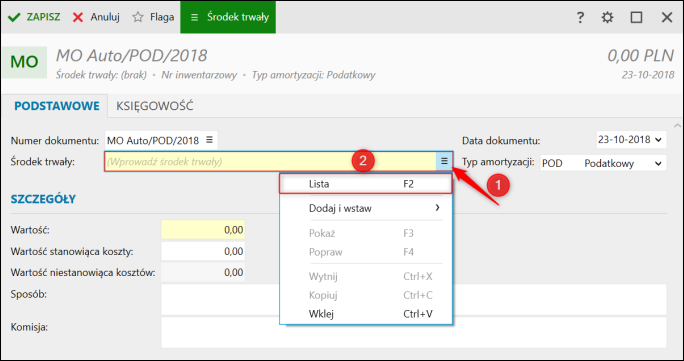Viewport: 684px width, 361px height.
Task: Click the Wartość niestanowiąca kosztów field
Action: click(203, 272)
